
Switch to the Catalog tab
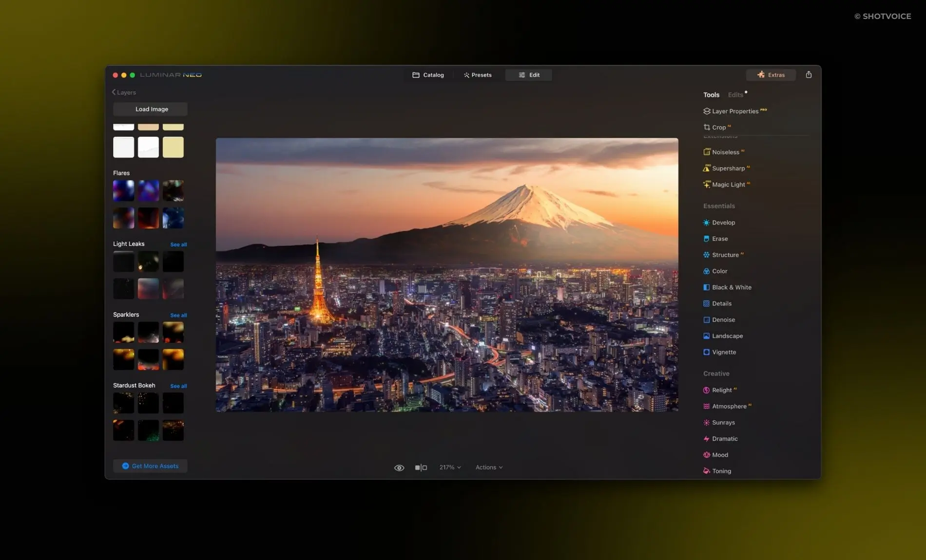pyautogui.click(x=427, y=75)
